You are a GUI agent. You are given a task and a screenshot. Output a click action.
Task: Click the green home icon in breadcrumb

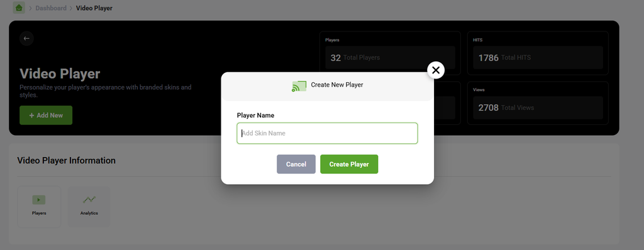click(x=19, y=8)
